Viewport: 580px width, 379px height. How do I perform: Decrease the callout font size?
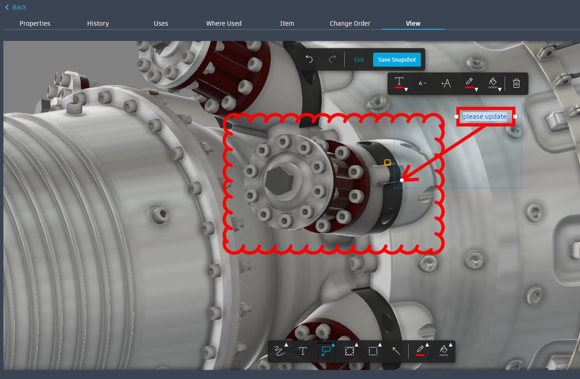(422, 83)
